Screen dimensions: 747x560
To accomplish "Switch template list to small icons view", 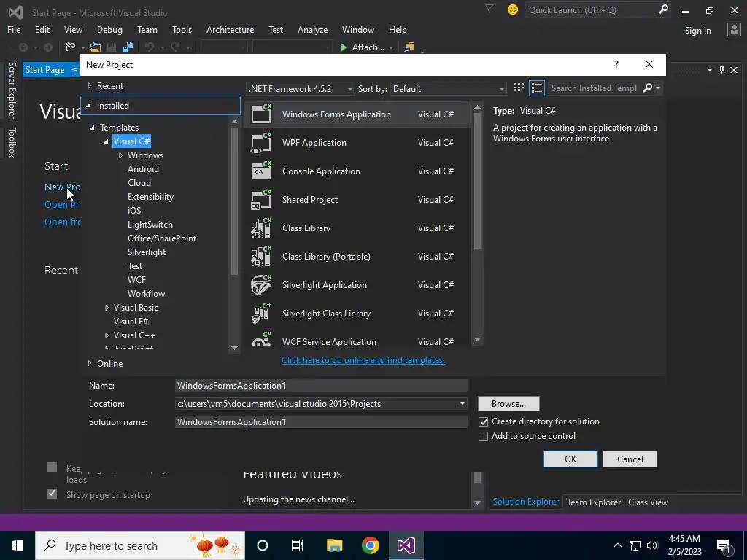I will 519,88.
